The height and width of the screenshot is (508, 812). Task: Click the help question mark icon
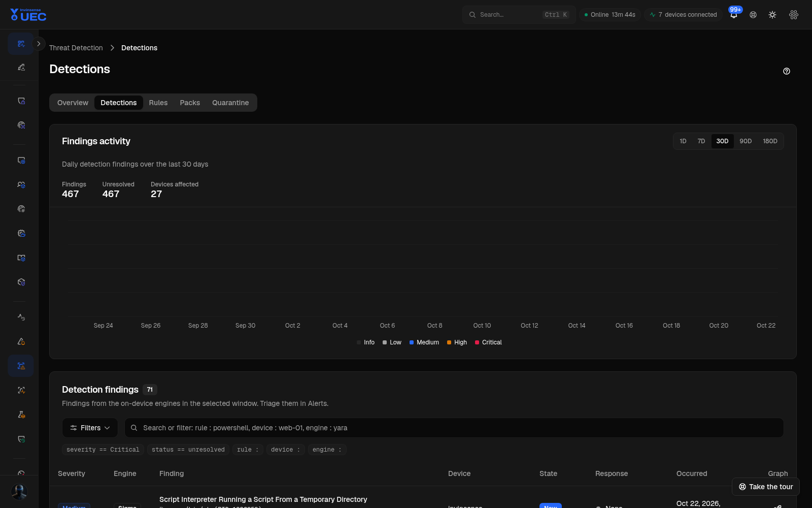click(787, 71)
